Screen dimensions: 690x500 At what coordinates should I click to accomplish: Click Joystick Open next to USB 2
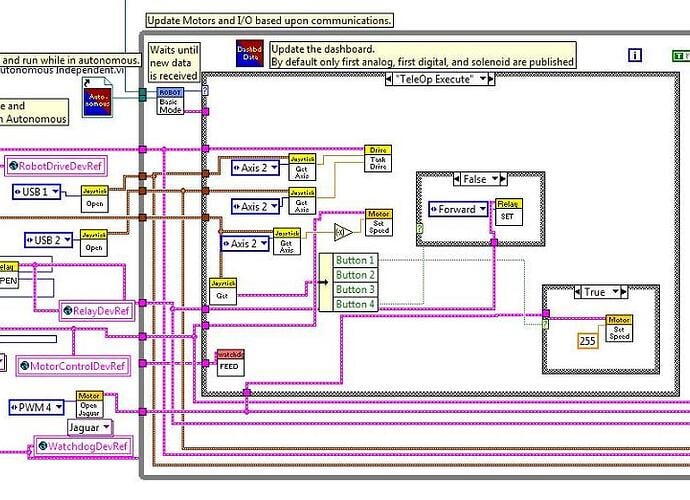point(94,243)
